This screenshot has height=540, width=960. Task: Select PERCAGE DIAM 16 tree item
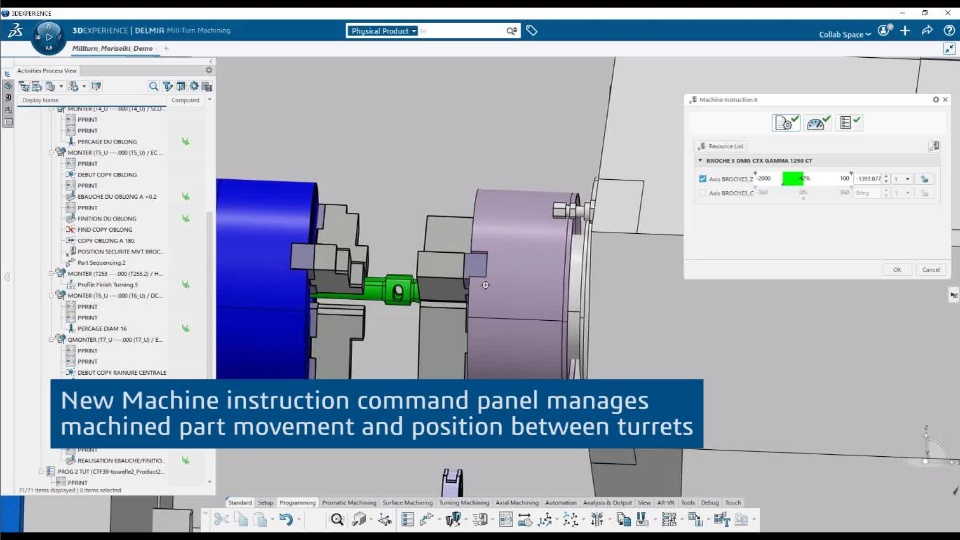[x=102, y=329]
